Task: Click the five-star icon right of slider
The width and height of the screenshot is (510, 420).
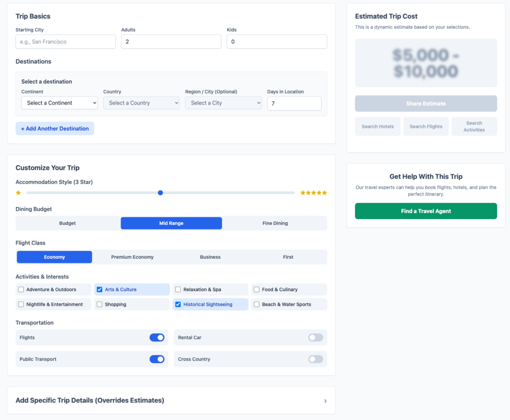Action: pyautogui.click(x=313, y=193)
